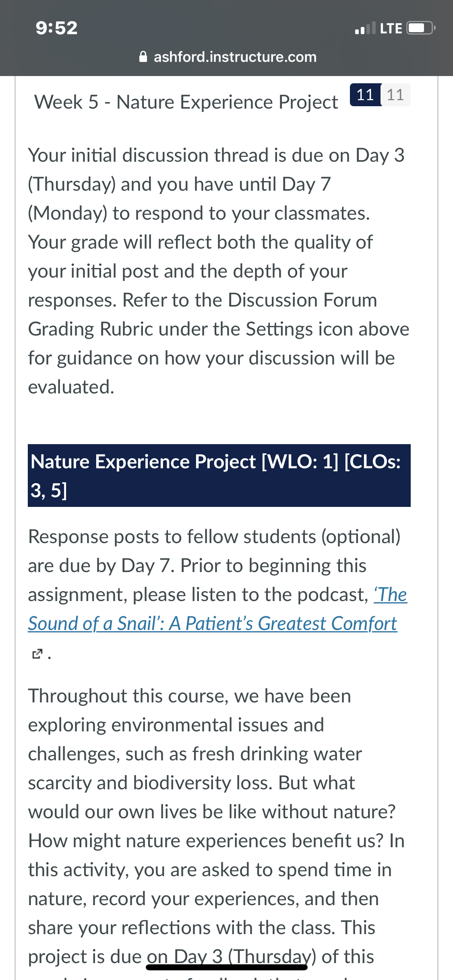Image resolution: width=453 pixels, height=980 pixels.
Task: Tap the 9:52 clock in status bar
Action: pos(56,28)
